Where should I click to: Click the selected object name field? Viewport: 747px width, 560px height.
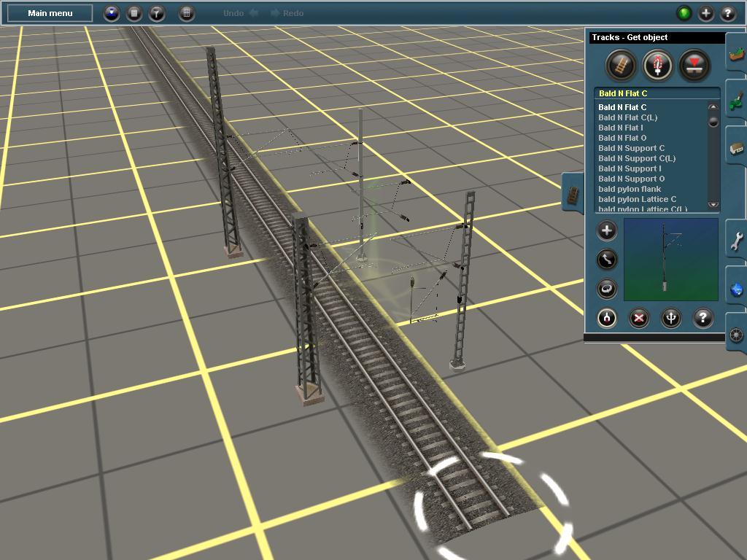tap(657, 93)
